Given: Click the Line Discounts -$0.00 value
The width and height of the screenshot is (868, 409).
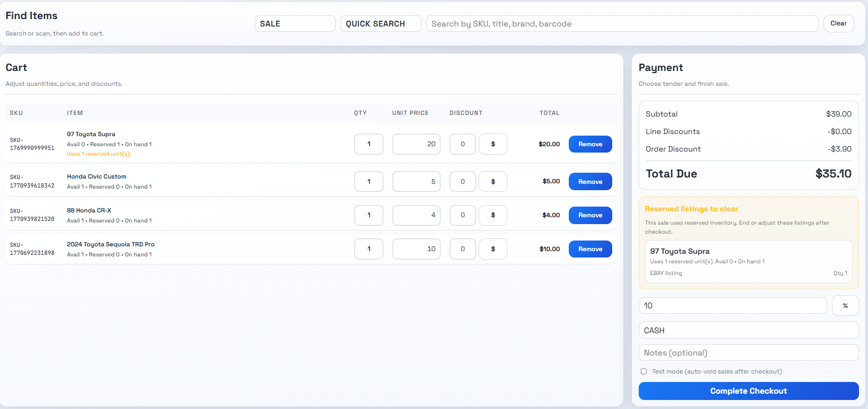Looking at the screenshot, I should (839, 131).
